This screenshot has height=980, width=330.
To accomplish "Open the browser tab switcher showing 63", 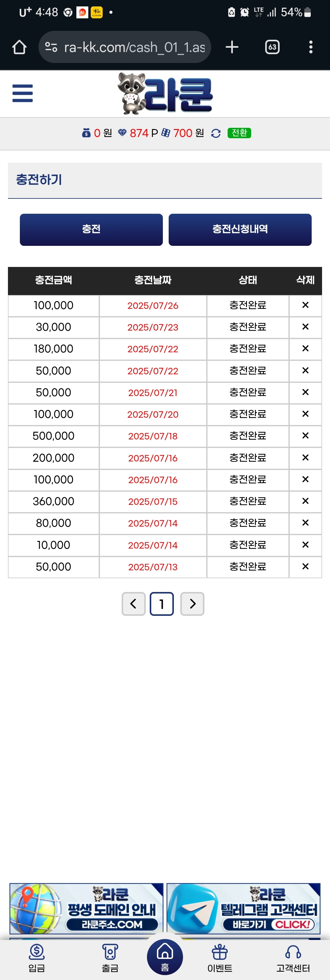I will coord(272,47).
